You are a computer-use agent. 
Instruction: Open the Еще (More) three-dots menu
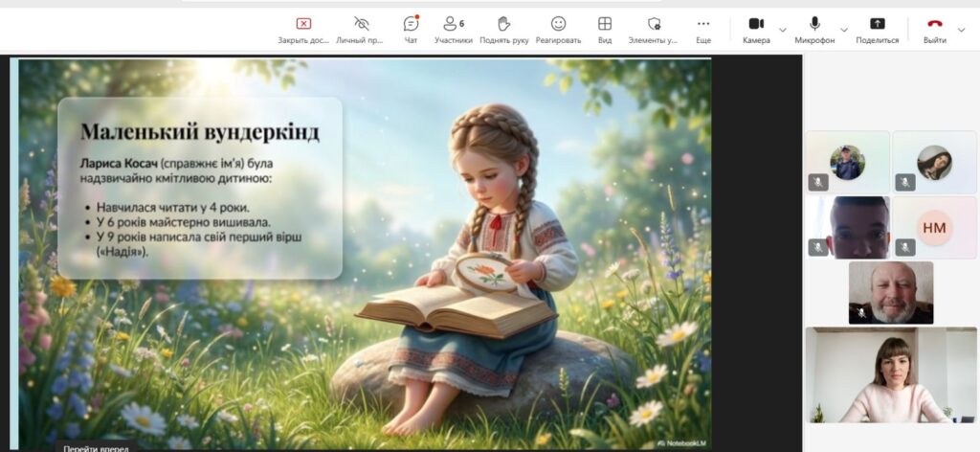703,25
